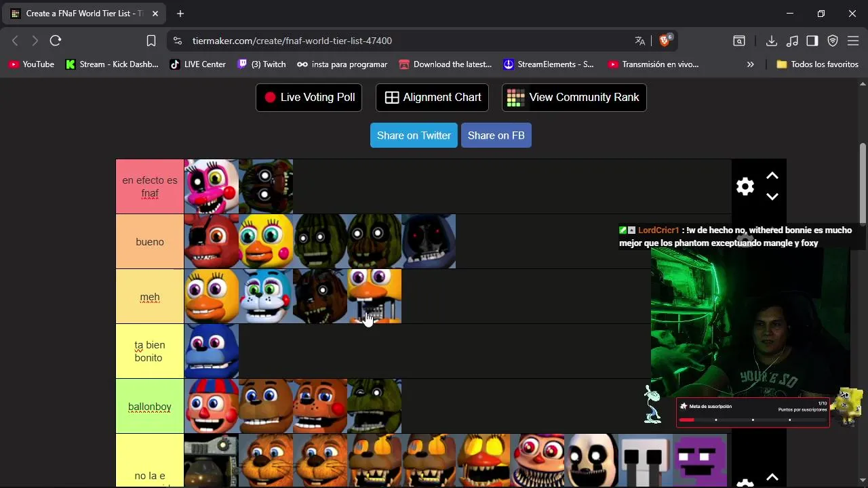Image resolution: width=868 pixels, height=488 pixels.
Task: Edit the 'ballonboy' tier label
Action: coord(150,407)
